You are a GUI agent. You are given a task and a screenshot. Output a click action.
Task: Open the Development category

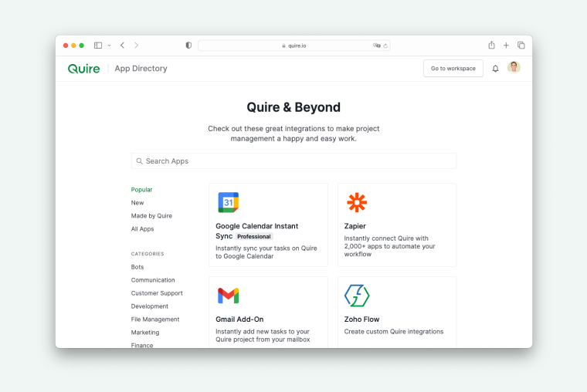point(149,306)
